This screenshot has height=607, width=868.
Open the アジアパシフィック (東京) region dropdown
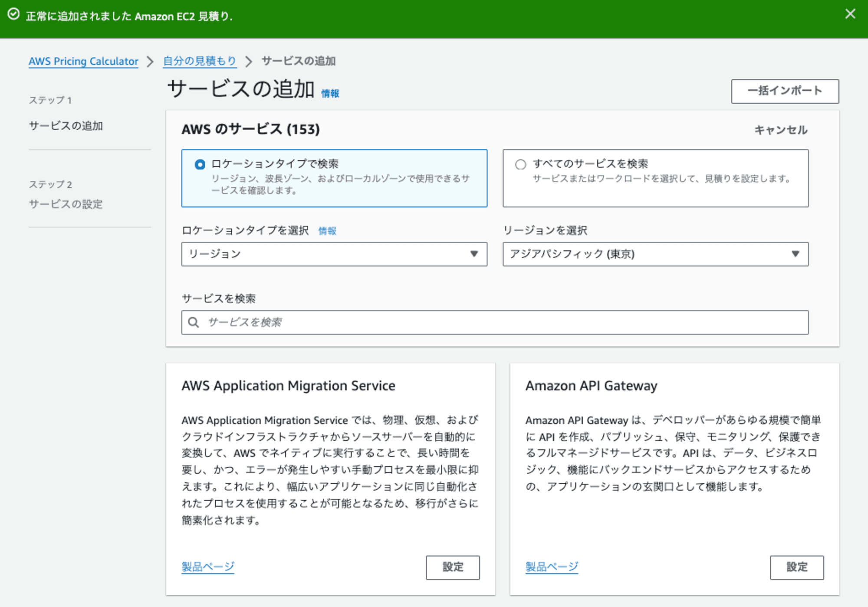[x=655, y=254]
